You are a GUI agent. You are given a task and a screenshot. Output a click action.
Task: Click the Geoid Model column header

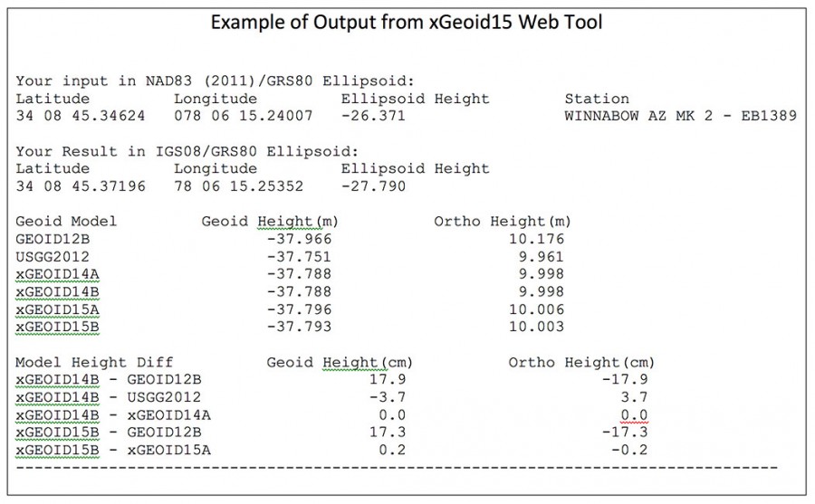[67, 222]
